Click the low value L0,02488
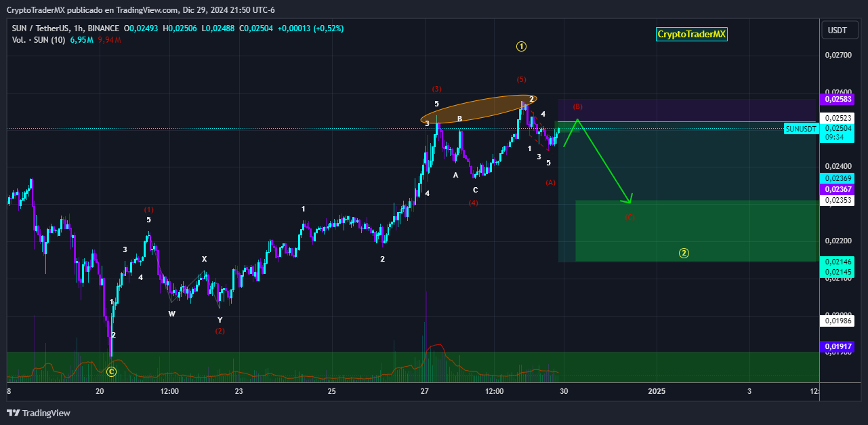Viewport: 868px width, 425px height. coord(218,28)
